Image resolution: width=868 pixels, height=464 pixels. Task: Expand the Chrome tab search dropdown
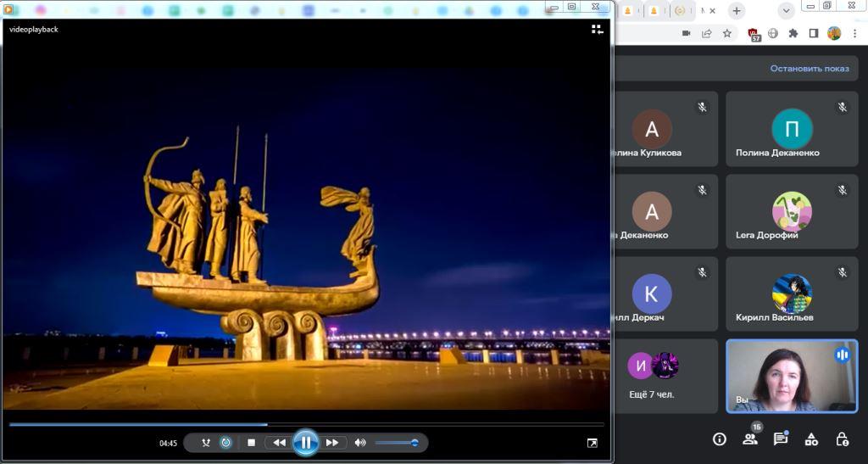[786, 10]
